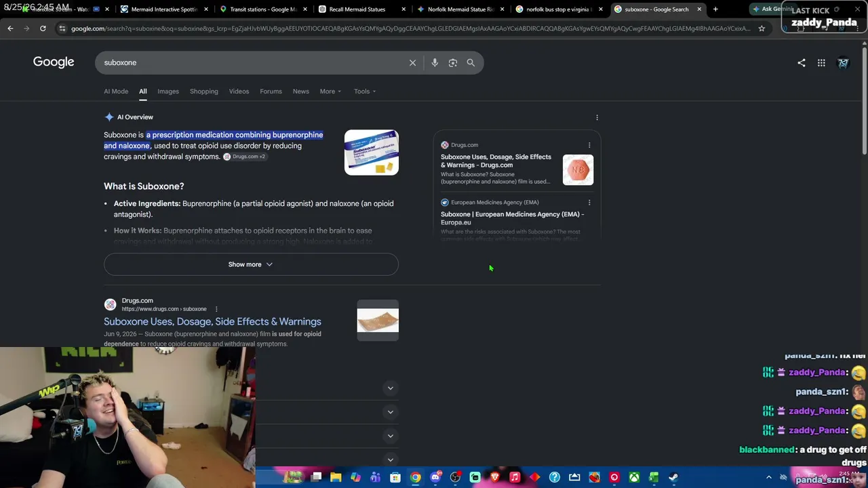Reload the page
The image size is (868, 488).
[43, 28]
